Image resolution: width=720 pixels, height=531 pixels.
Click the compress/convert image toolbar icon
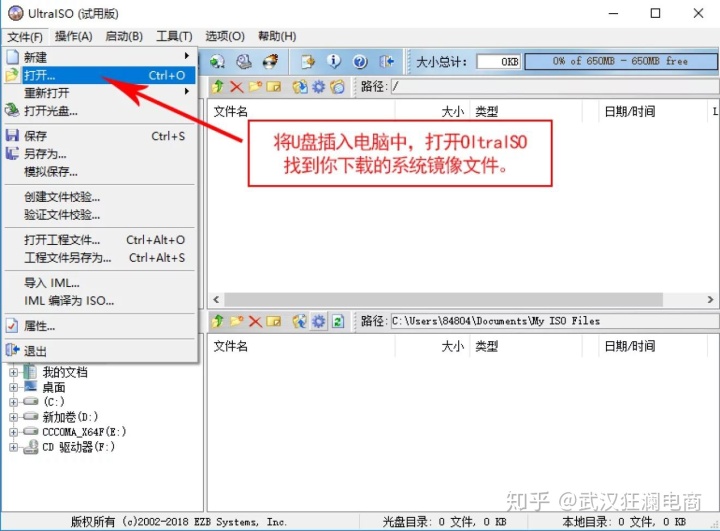[x=244, y=61]
